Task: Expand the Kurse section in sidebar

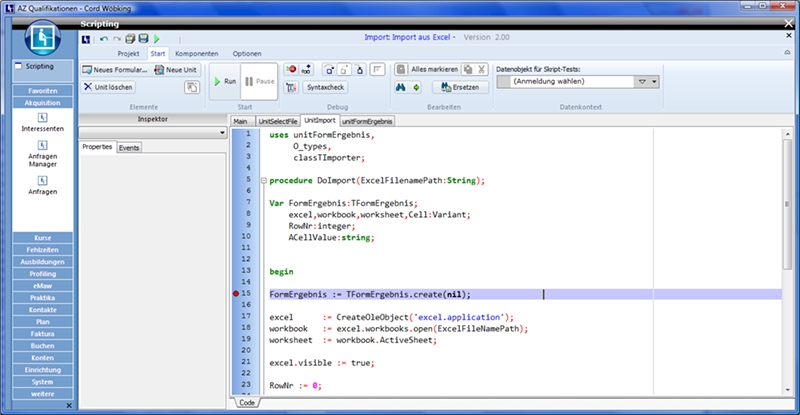Action: click(42, 237)
